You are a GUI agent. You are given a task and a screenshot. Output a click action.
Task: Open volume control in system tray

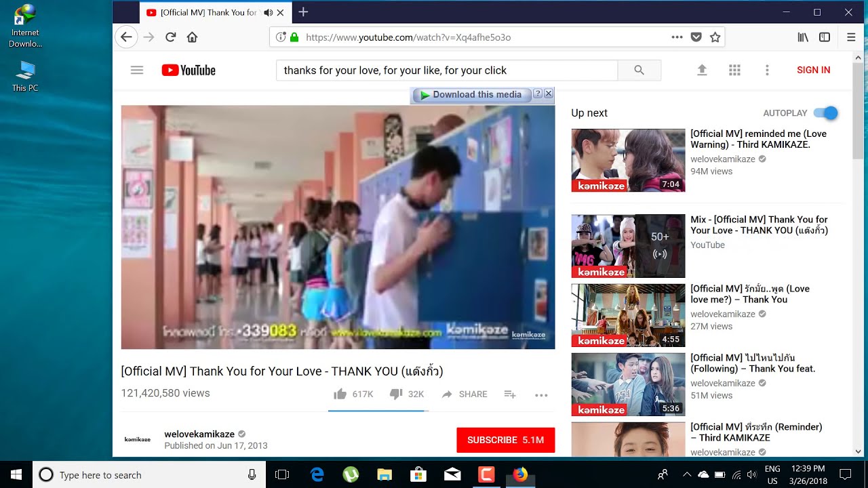[x=751, y=474]
